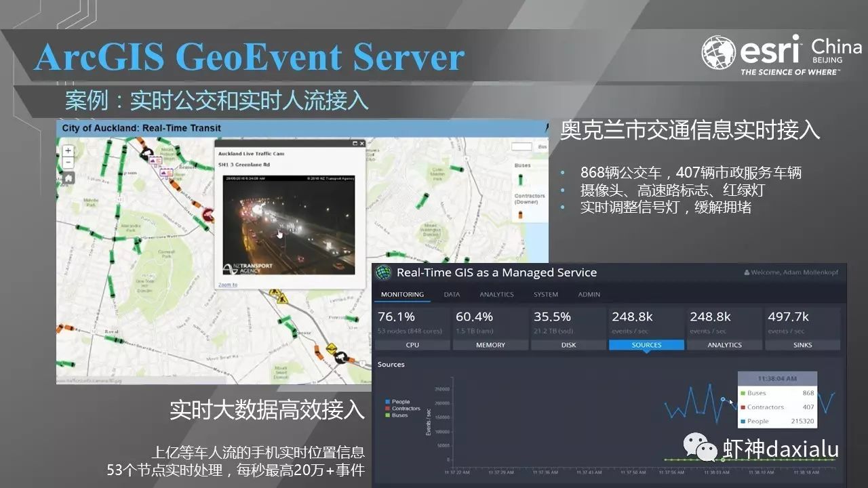Click the highlighted data point on the People line
This screenshot has width=868, height=488.
point(724,400)
